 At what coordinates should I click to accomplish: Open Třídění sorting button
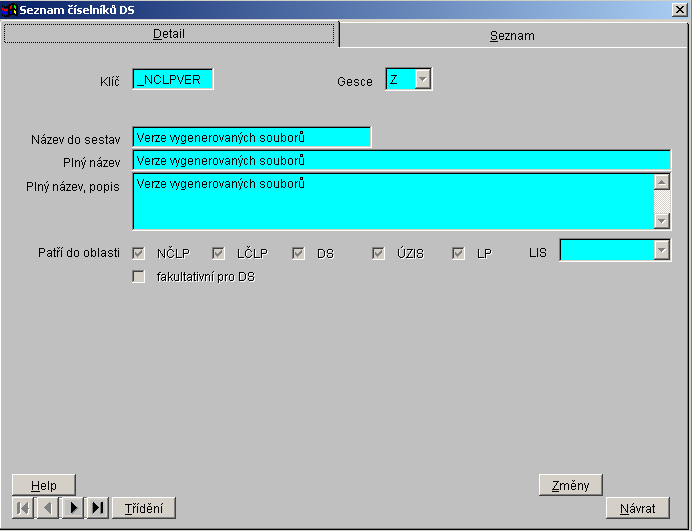(x=144, y=508)
